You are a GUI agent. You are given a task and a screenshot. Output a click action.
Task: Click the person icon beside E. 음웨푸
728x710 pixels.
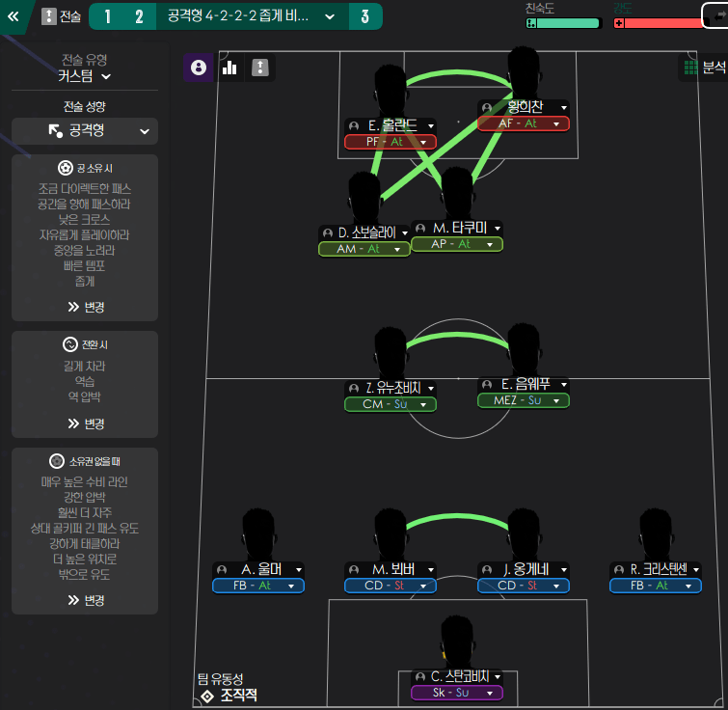(x=487, y=384)
